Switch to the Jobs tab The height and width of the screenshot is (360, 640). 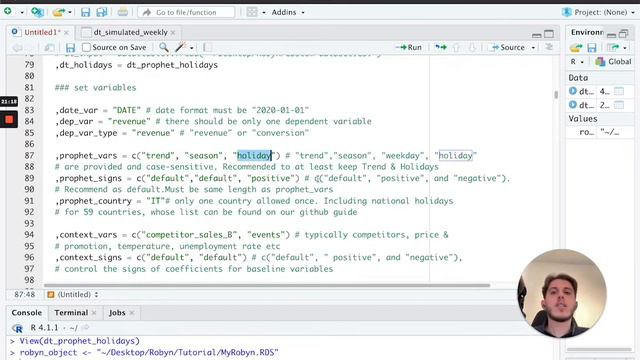(x=117, y=313)
